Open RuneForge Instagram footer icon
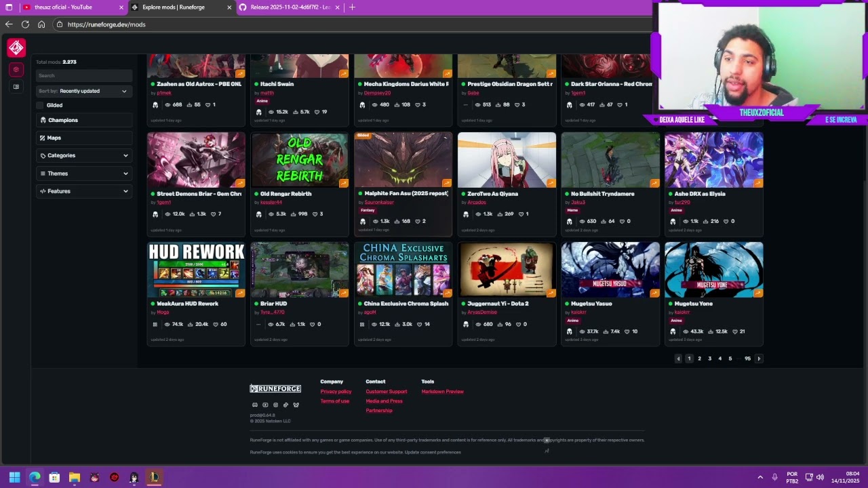 click(275, 405)
